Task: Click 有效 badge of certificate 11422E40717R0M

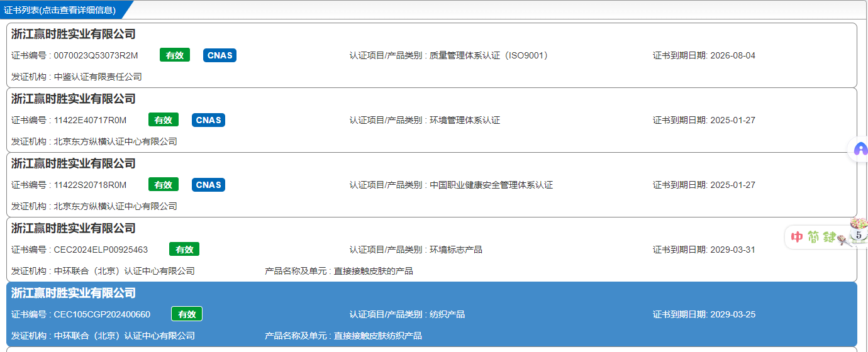Action: (x=164, y=120)
